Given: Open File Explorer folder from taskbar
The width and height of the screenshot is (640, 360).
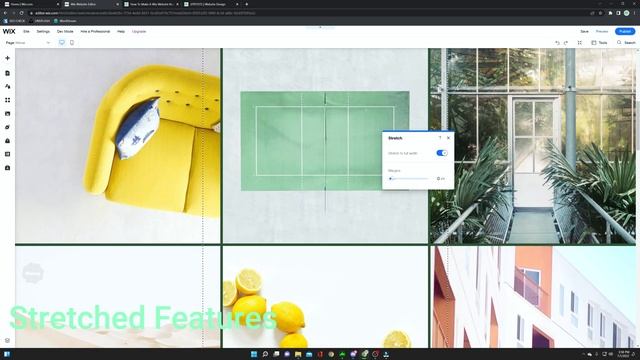Looking at the screenshot, I should click(298, 354).
